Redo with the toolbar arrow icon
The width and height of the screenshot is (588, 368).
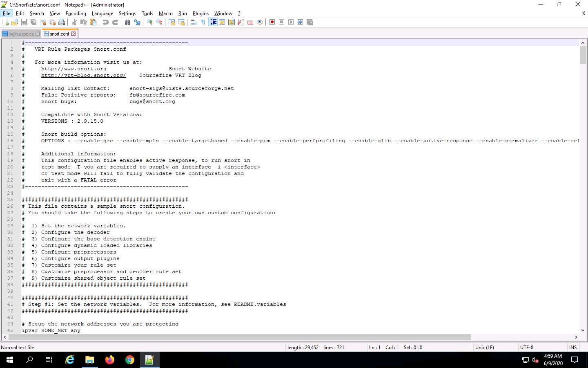[x=115, y=22]
